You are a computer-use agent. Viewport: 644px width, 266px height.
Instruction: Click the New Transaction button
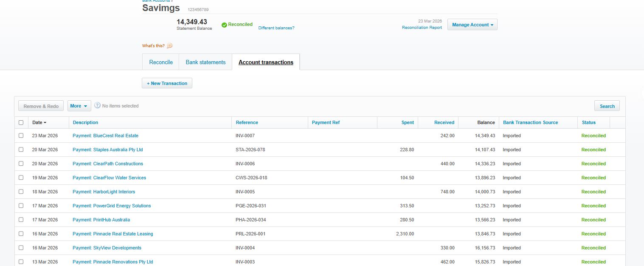pos(167,83)
